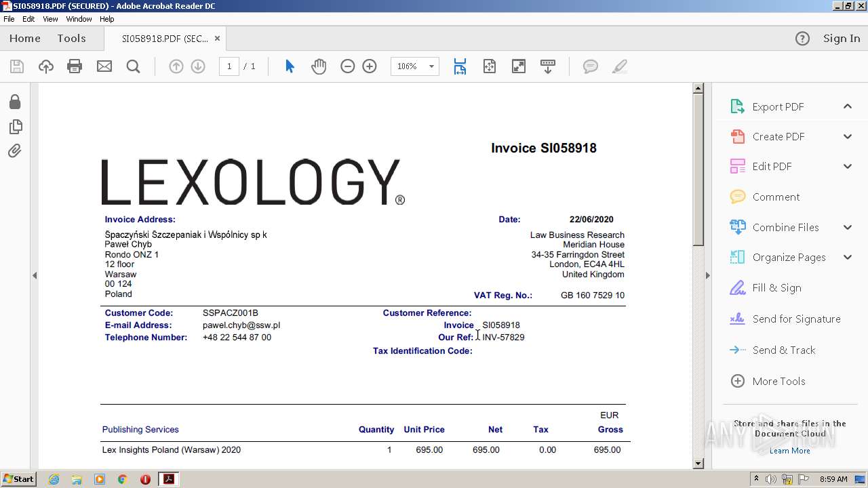Open attachments paperclip panel
The width and height of the screenshot is (868, 488).
tap(15, 150)
